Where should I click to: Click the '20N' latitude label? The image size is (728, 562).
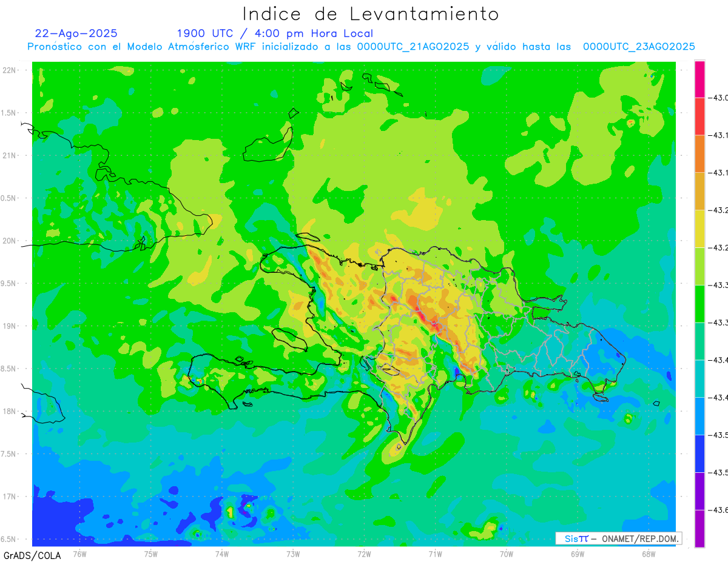point(9,241)
